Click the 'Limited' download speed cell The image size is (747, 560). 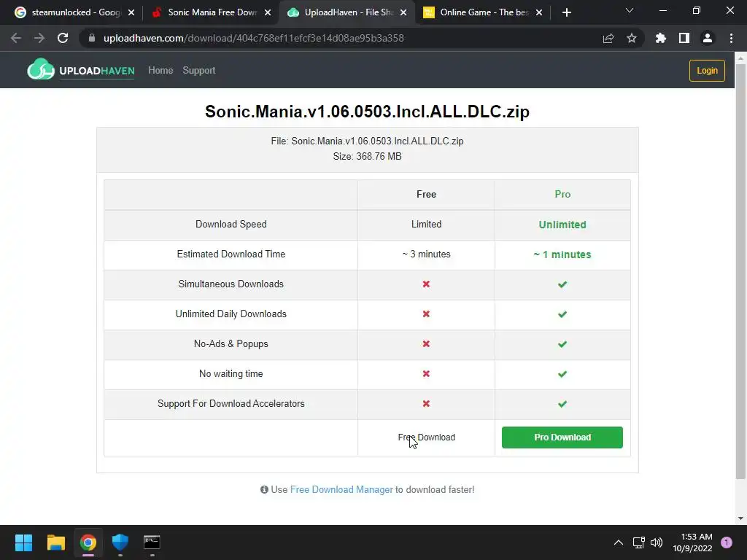pos(426,225)
